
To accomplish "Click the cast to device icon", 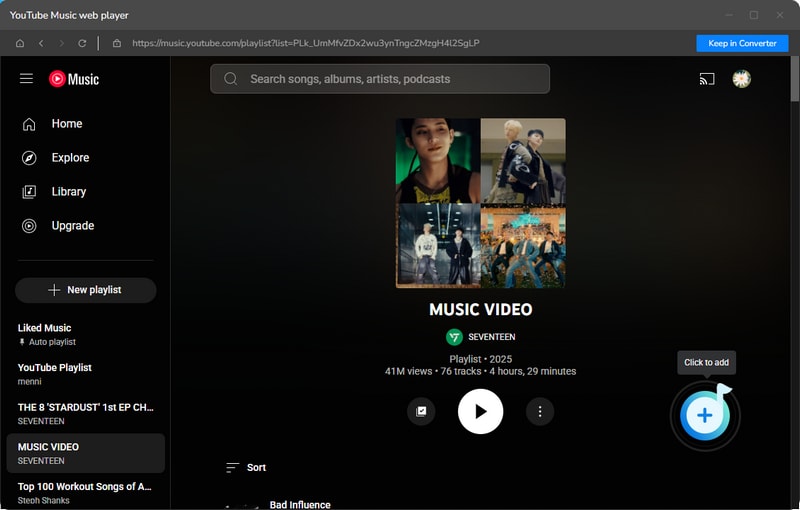I will (707, 79).
